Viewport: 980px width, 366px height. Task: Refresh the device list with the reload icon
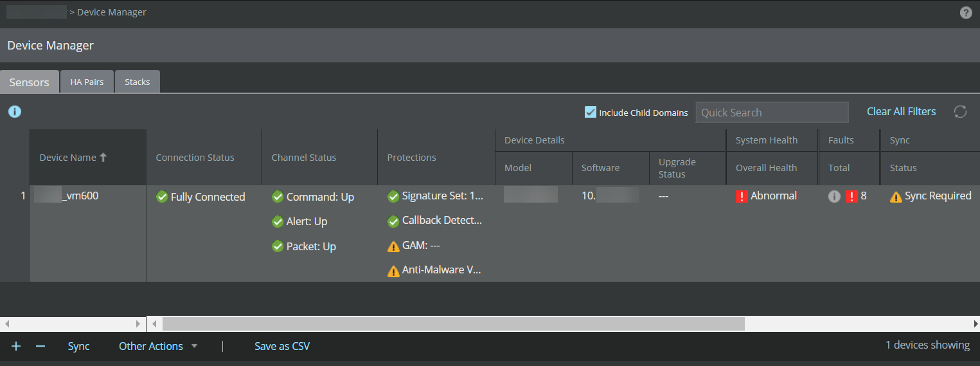[960, 112]
